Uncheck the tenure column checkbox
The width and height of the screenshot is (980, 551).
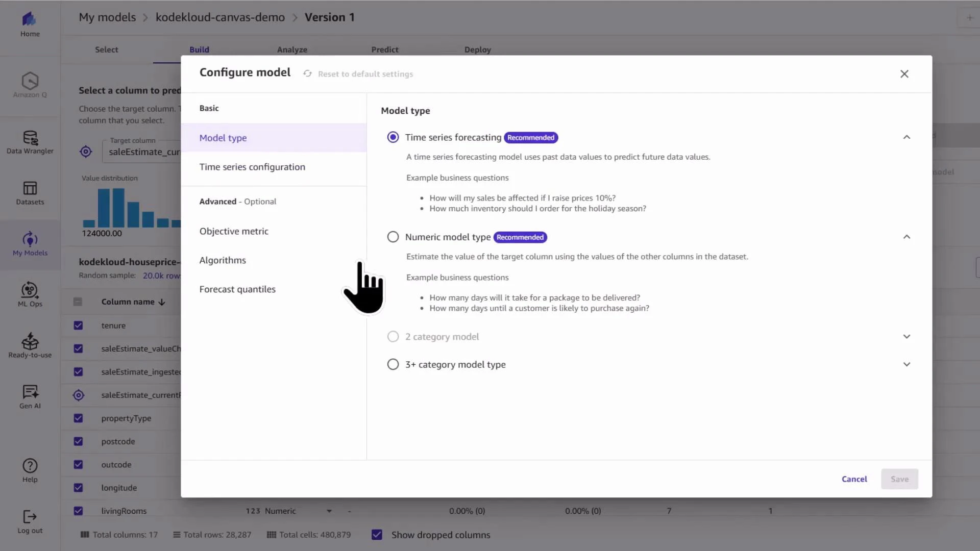78,325
